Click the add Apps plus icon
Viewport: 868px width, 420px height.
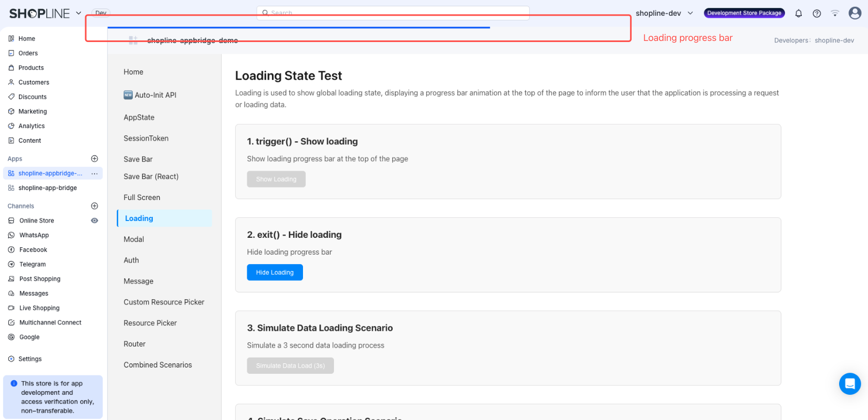[x=95, y=159]
